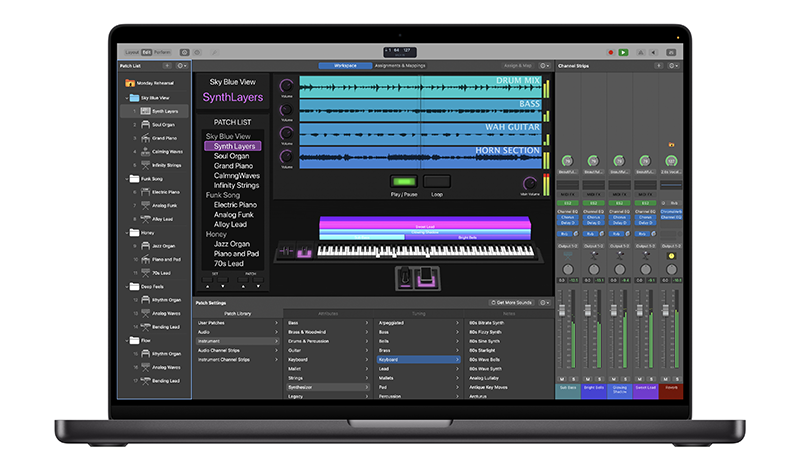Image resolution: width=800 pixels, height=470 pixels.
Task: Collapse the Deep Feels set
Action: coord(121,286)
